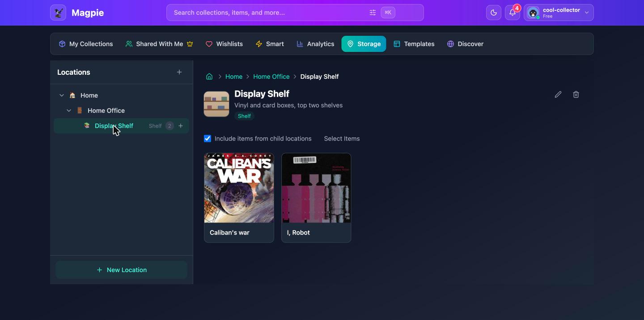Click the Select Items button
644x320 pixels.
(x=342, y=139)
